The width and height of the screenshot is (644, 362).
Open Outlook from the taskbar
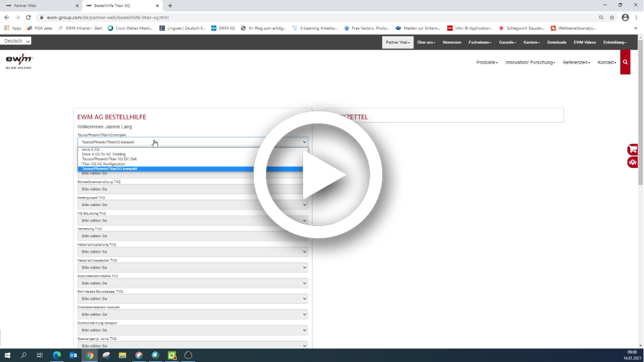(x=73, y=355)
